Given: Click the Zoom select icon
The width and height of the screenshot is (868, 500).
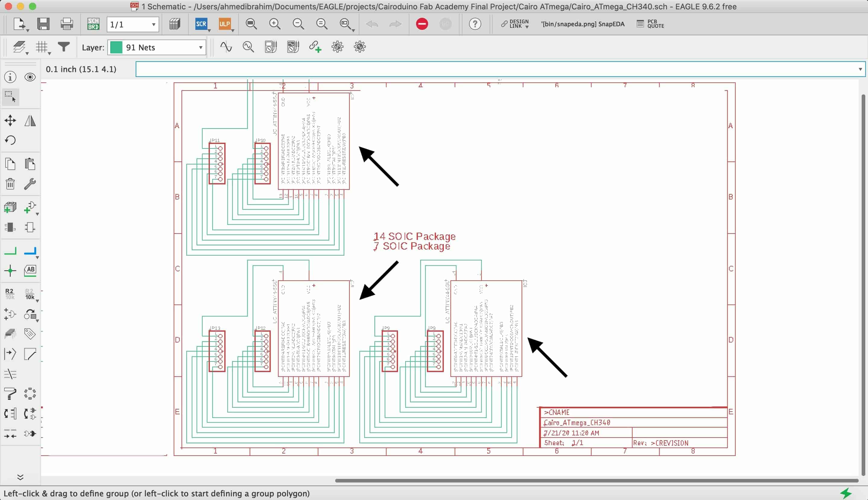Looking at the screenshot, I should click(346, 24).
